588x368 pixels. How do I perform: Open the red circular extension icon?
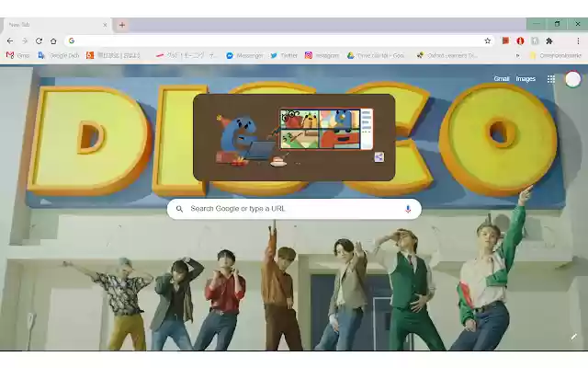[x=520, y=40]
